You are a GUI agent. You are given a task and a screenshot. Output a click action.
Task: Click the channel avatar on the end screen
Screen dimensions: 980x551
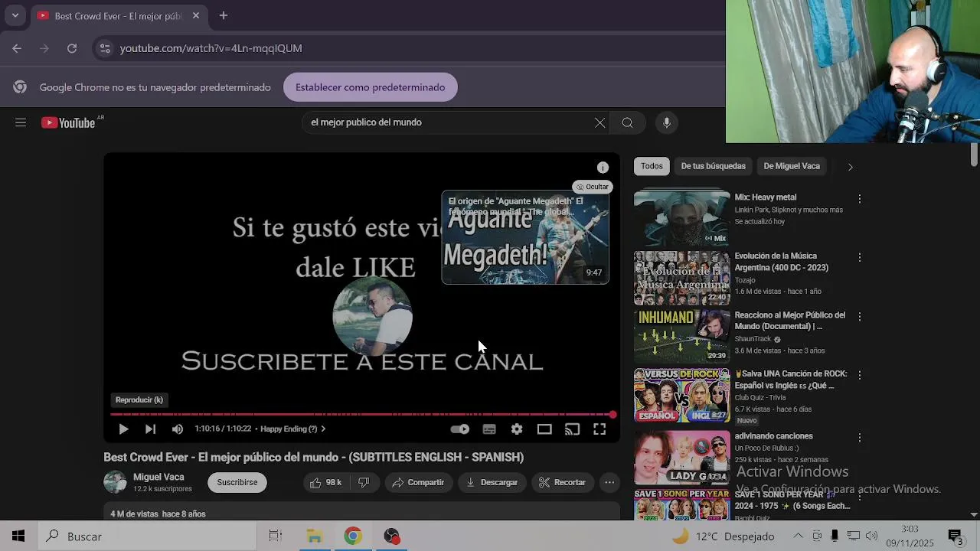pos(373,316)
